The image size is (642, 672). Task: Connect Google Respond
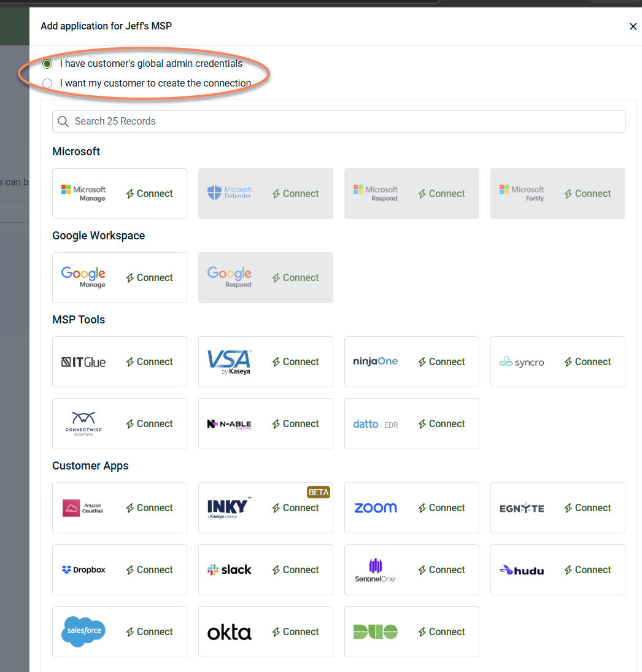296,278
